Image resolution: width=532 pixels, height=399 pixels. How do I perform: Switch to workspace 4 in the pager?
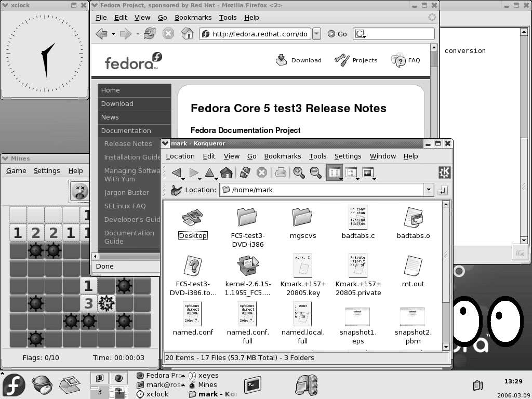(x=118, y=392)
